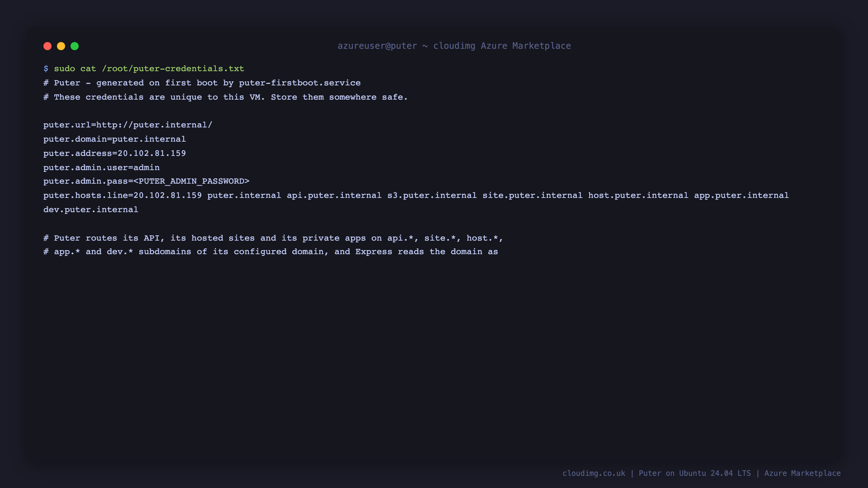Click the comment line beginning 'app.* and dev.*'
This screenshot has height=488, width=868.
coord(271,251)
